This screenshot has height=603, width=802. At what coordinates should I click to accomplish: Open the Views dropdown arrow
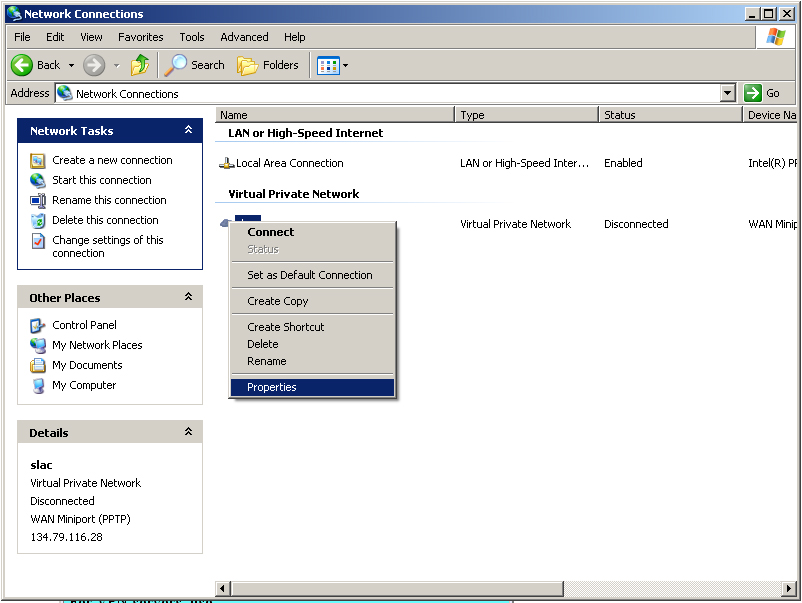[345, 65]
